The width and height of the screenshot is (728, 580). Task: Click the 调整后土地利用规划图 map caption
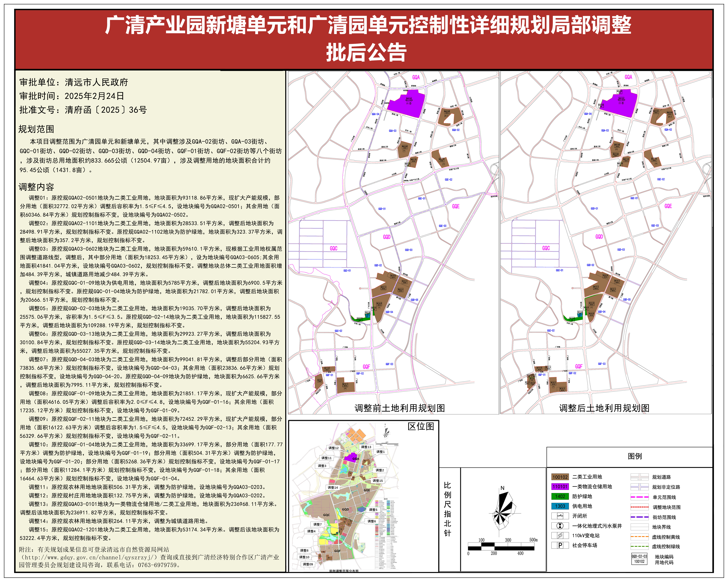604,408
